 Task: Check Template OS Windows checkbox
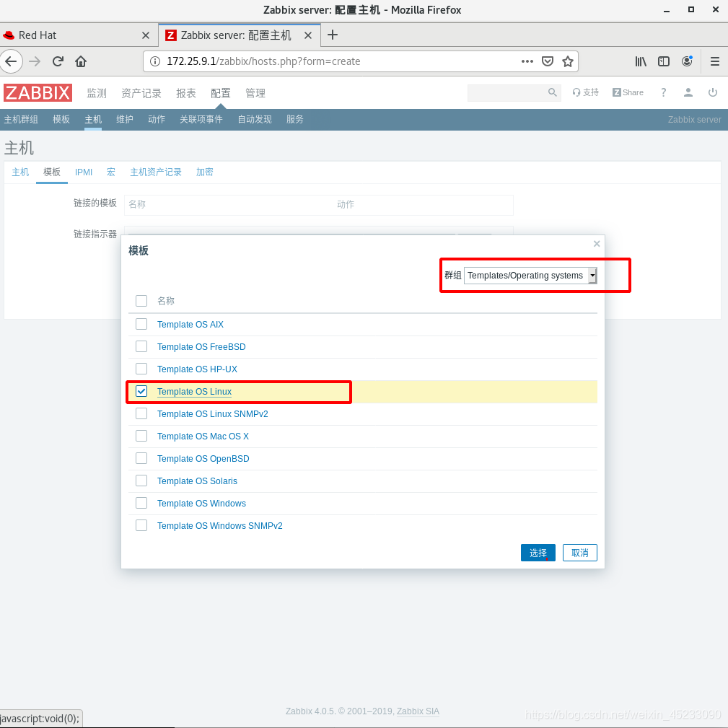[141, 503]
